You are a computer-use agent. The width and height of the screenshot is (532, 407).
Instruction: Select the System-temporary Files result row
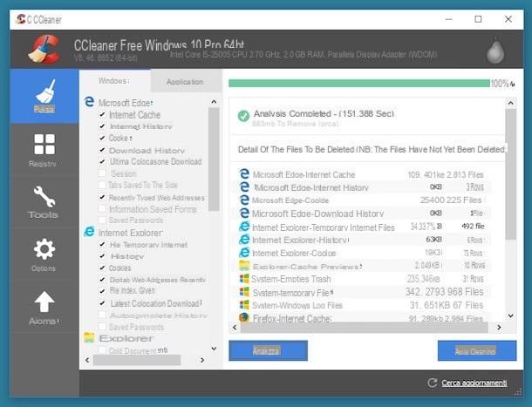[x=362, y=292]
